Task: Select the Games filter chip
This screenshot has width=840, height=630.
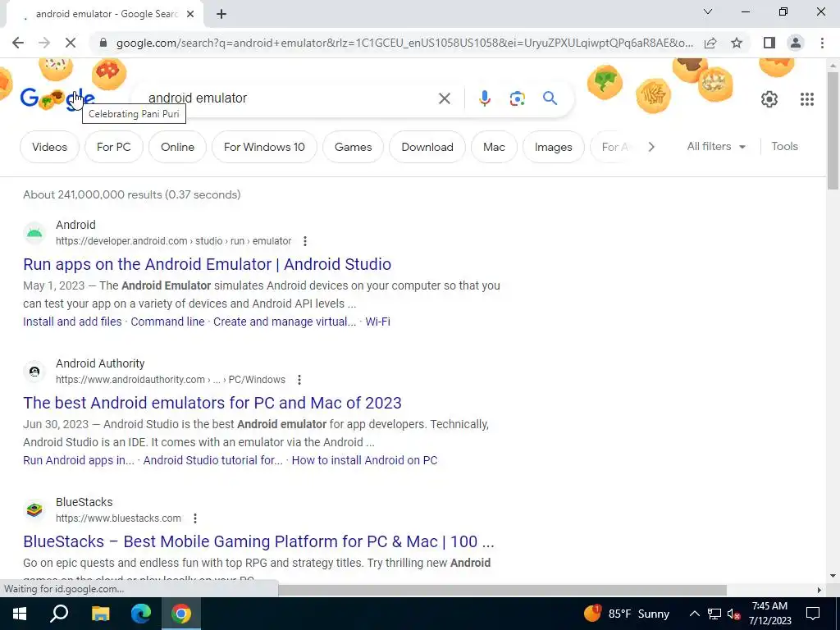Action: pos(353,147)
